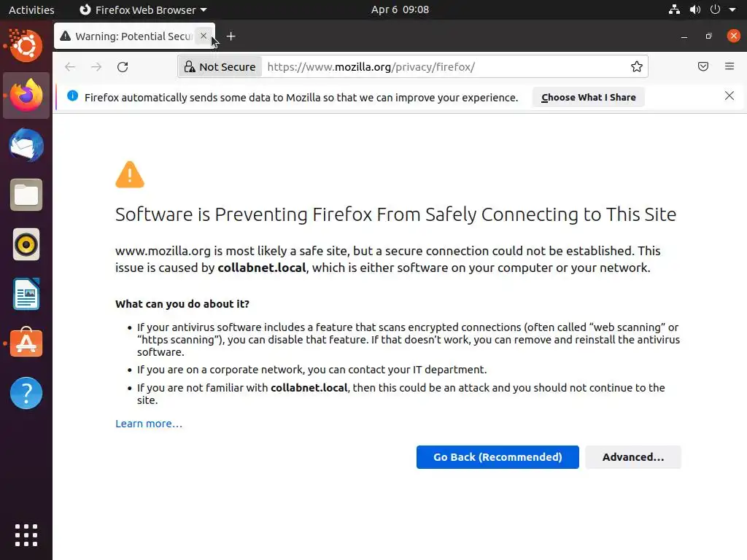Open the Activities overview
Screen dimensions: 747x560
(31, 10)
